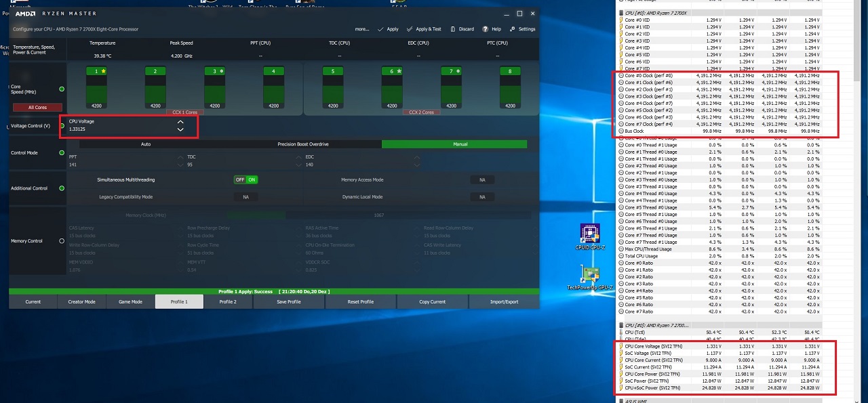Toggle the Voltage Control green indicator
The height and width of the screenshot is (403, 868).
[62, 126]
